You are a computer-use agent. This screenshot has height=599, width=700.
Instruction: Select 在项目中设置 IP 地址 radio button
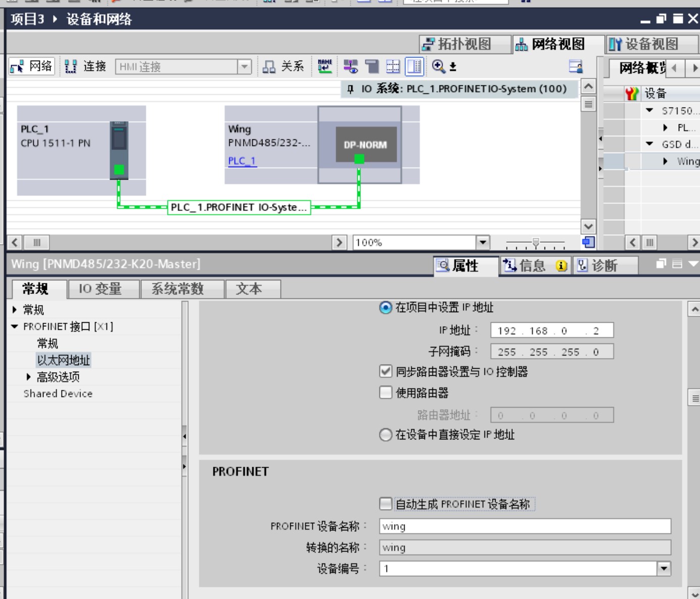[x=386, y=308]
